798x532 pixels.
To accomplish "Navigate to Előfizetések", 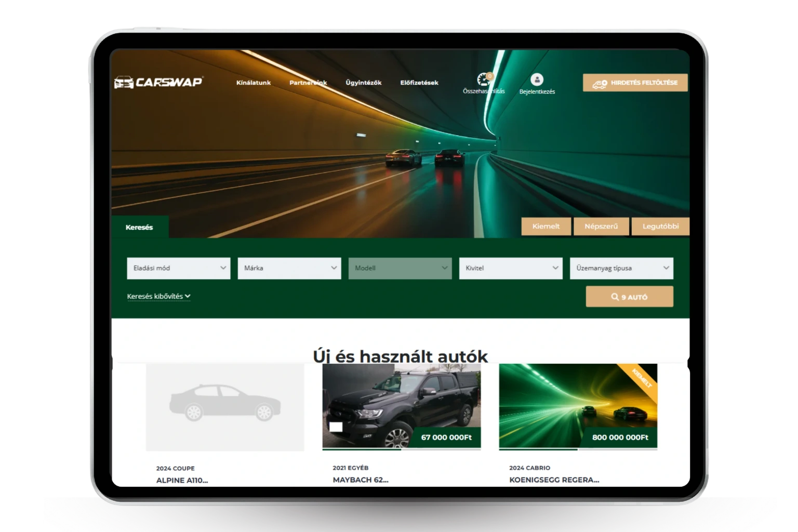I will tap(419, 83).
